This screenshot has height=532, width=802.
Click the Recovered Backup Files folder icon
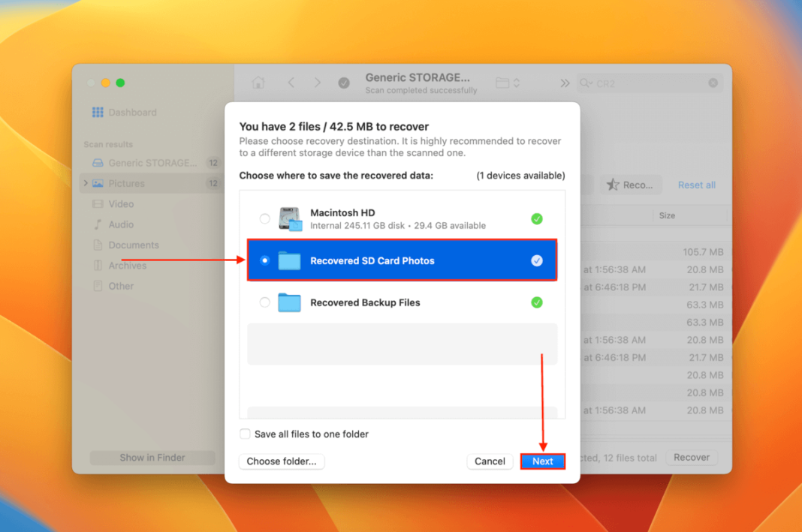click(x=289, y=302)
